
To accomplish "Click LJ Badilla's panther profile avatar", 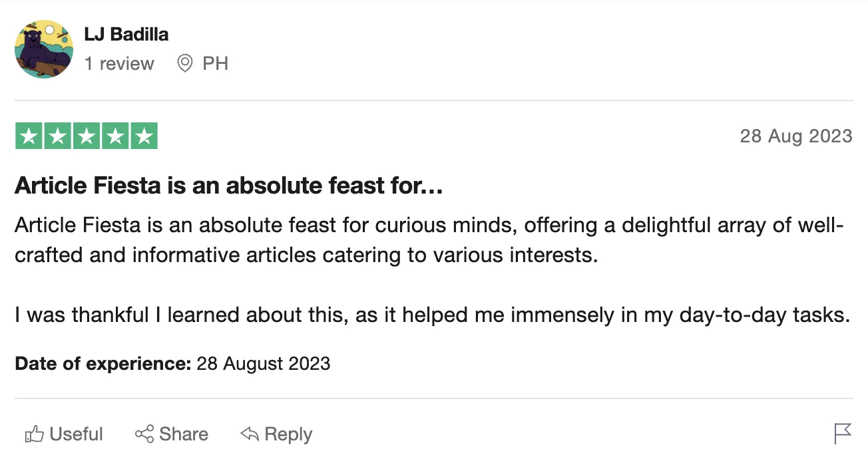I will (44, 49).
